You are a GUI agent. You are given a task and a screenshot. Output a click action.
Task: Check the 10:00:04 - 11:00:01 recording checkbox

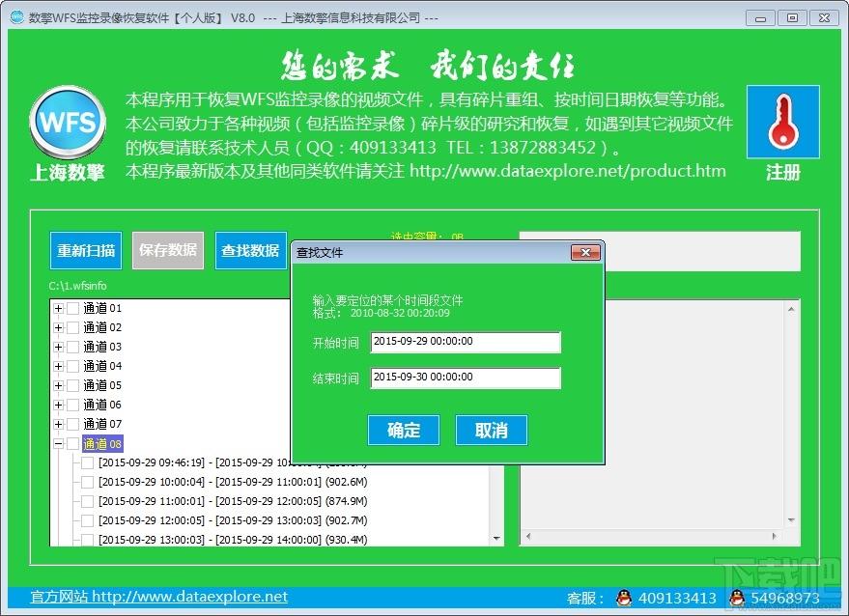click(x=87, y=483)
